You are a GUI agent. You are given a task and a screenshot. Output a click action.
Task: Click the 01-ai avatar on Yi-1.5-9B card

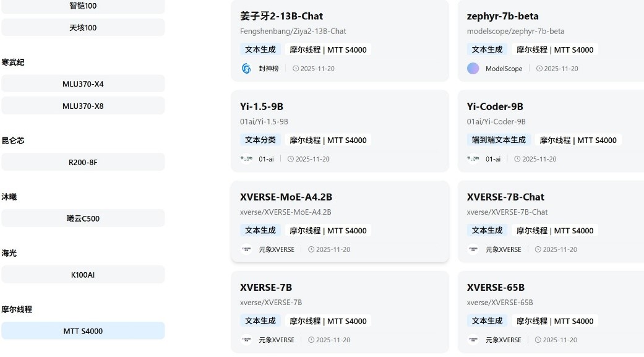coord(246,159)
